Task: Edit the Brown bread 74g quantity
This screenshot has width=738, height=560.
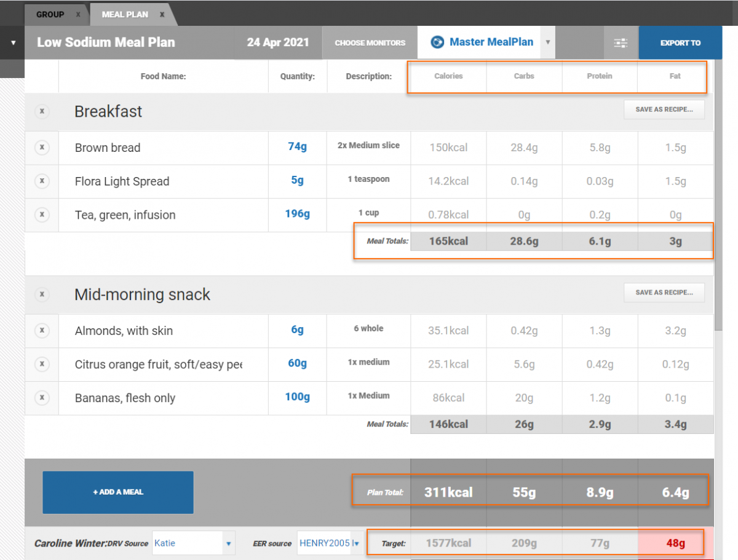Action: click(x=297, y=147)
